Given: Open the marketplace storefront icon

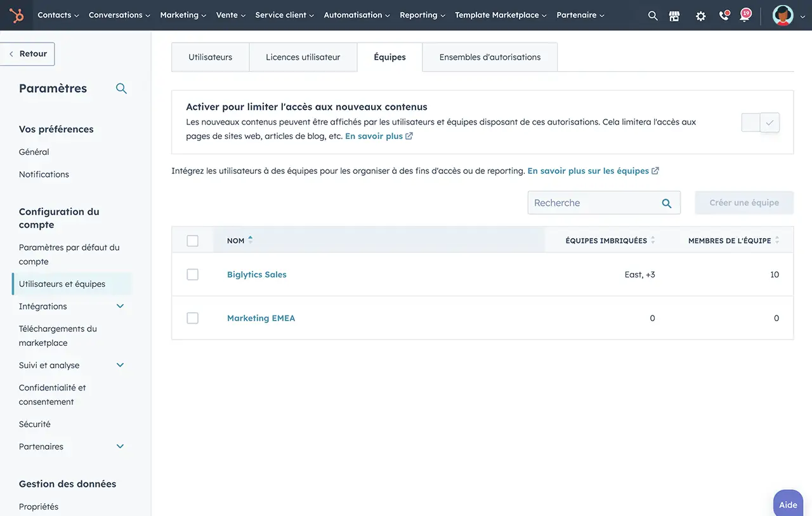Looking at the screenshot, I should pyautogui.click(x=674, y=16).
